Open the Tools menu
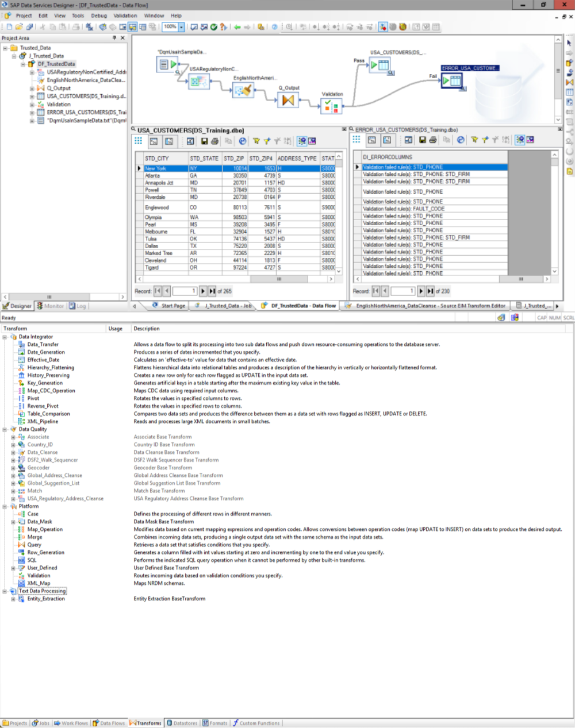 78,16
